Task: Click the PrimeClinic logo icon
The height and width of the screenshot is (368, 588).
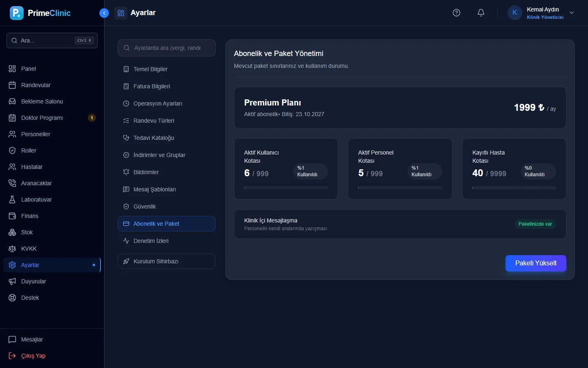Action: 17,13
